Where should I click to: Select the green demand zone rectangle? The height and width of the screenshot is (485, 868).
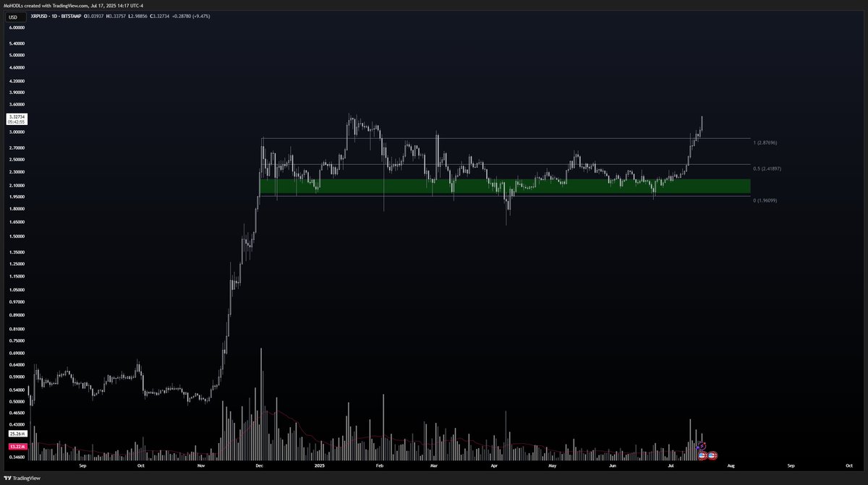coord(505,186)
